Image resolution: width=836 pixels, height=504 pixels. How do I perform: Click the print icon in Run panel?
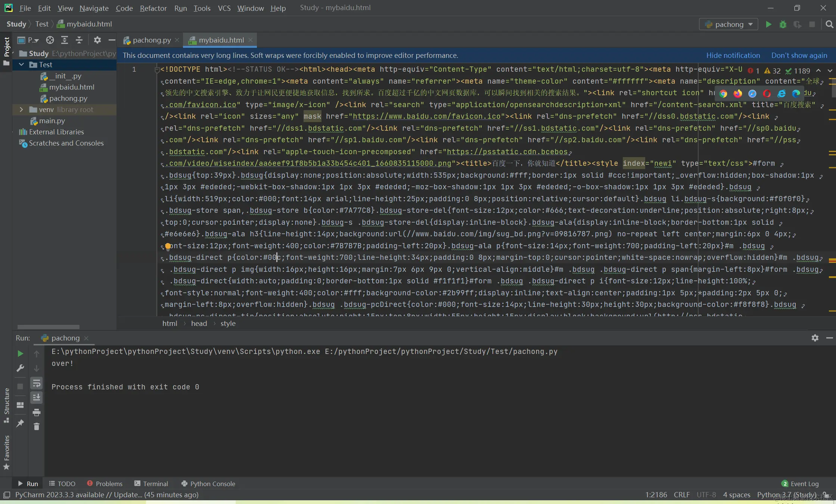[37, 412]
